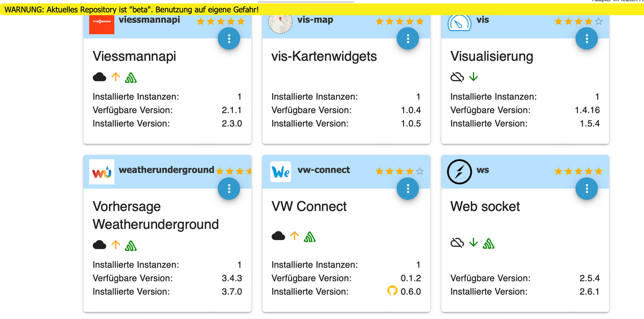Click the vis-map adapter map icon
The height and width of the screenshot is (319, 644).
pos(280,23)
